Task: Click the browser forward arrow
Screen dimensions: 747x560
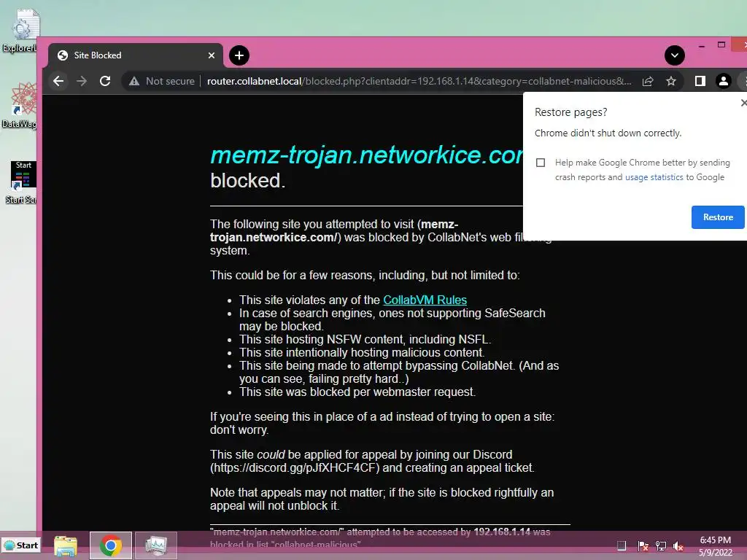Action: pos(82,81)
